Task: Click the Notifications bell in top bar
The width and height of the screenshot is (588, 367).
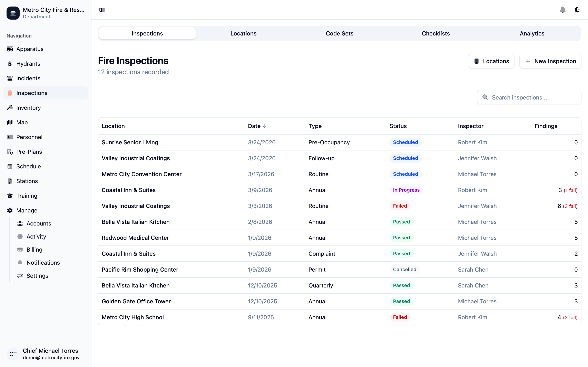Action: point(563,10)
